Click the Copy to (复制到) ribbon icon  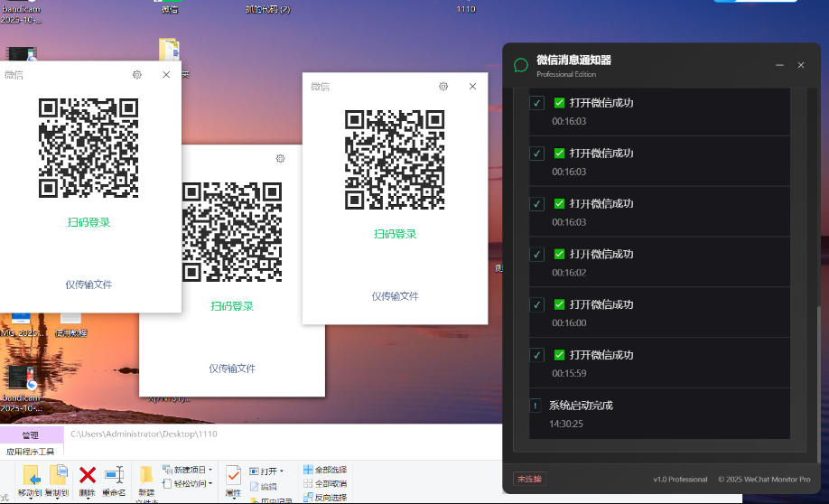click(x=59, y=476)
